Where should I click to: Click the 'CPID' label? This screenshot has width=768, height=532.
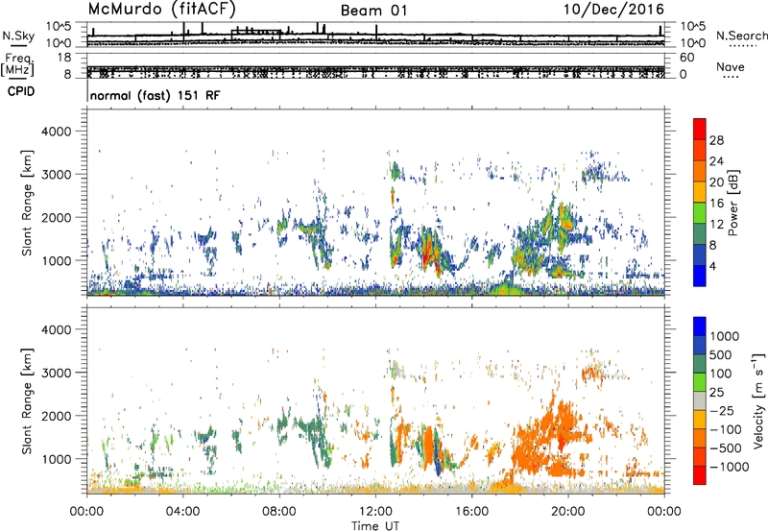pos(21,91)
